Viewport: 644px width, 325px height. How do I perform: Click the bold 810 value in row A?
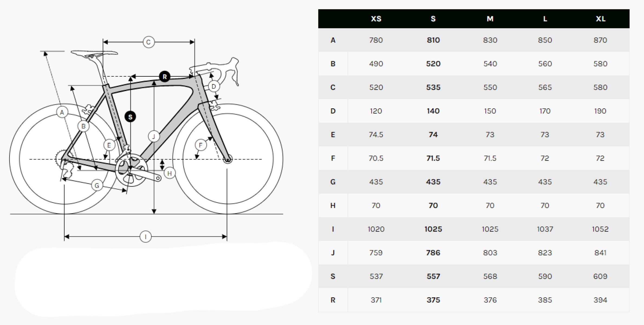pos(433,40)
